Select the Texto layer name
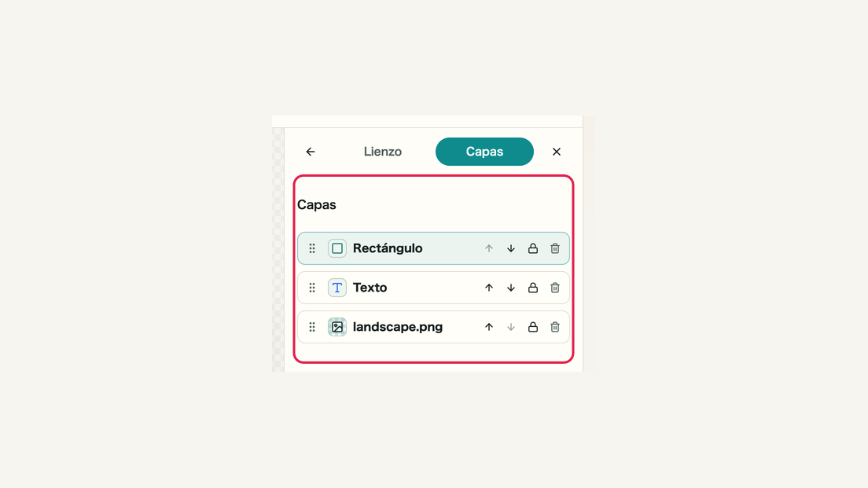Viewport: 868px width, 488px height. pos(370,288)
